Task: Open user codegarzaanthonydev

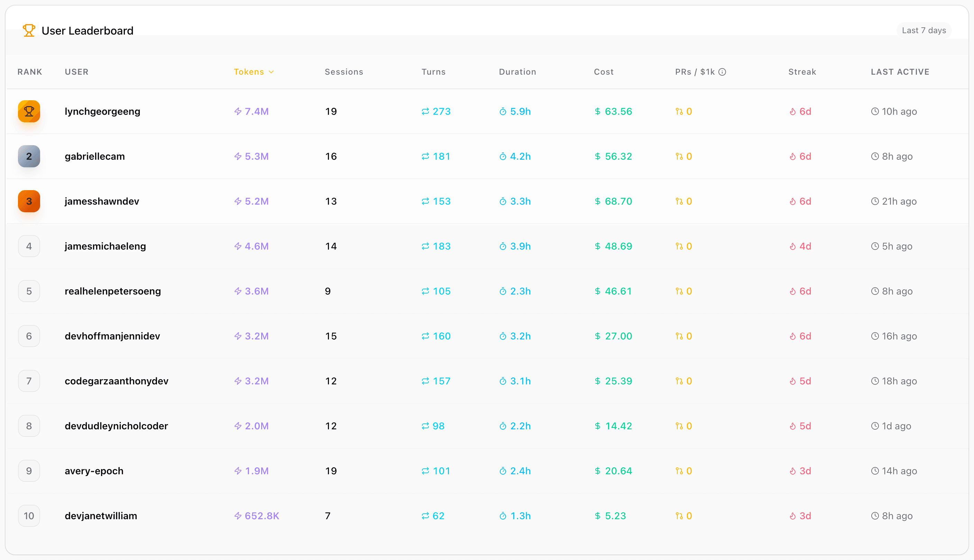Action: pyautogui.click(x=117, y=381)
